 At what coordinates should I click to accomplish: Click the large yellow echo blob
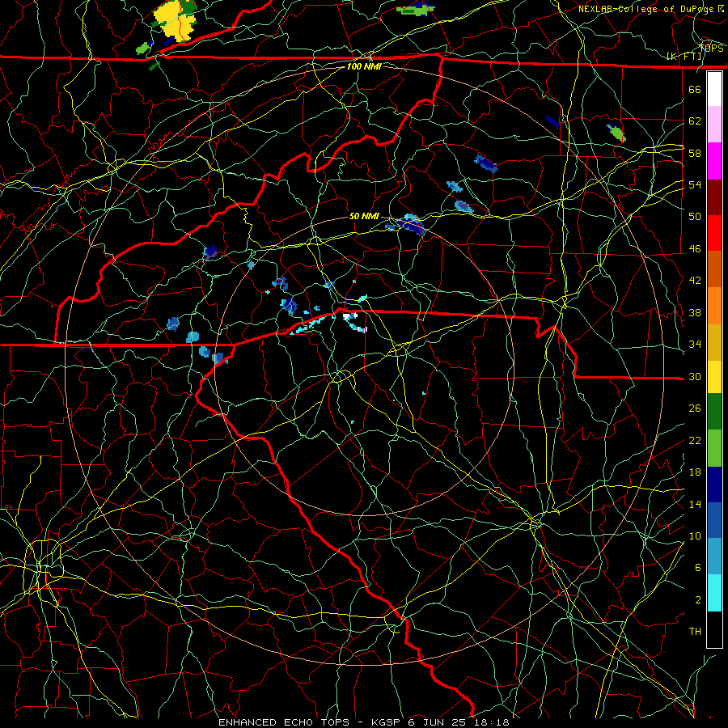tap(175, 21)
